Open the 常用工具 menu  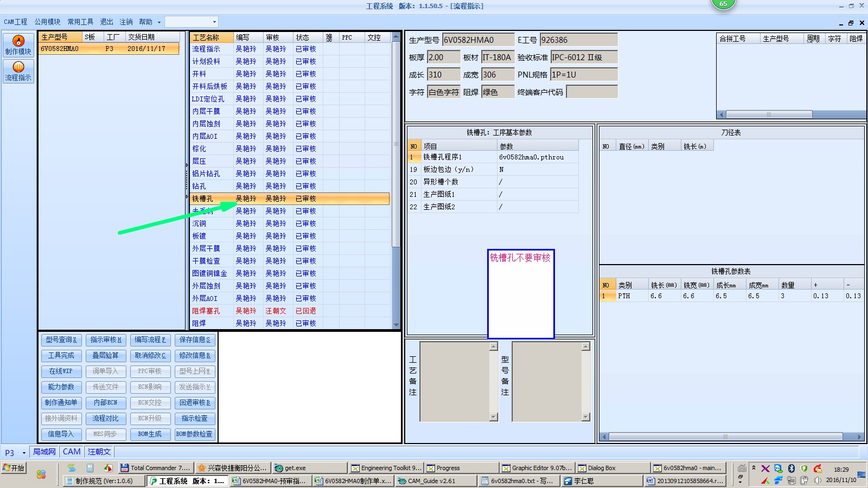80,22
